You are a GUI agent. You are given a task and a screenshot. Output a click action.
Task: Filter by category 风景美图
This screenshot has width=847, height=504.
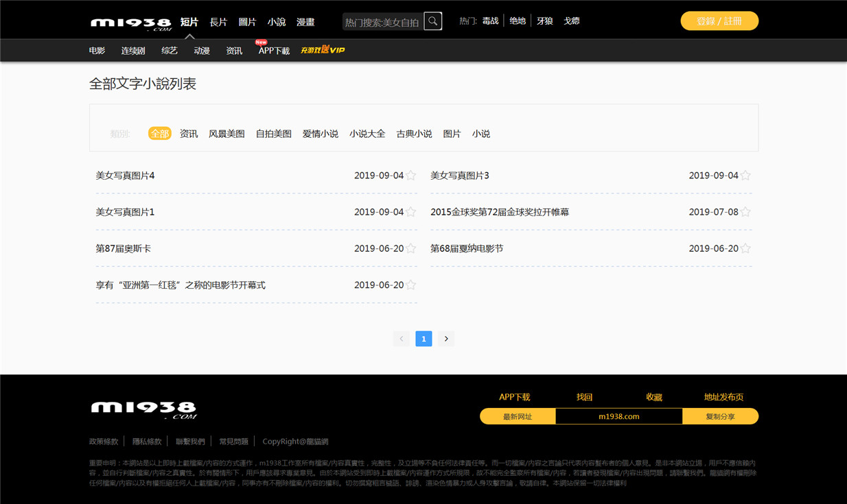227,134
